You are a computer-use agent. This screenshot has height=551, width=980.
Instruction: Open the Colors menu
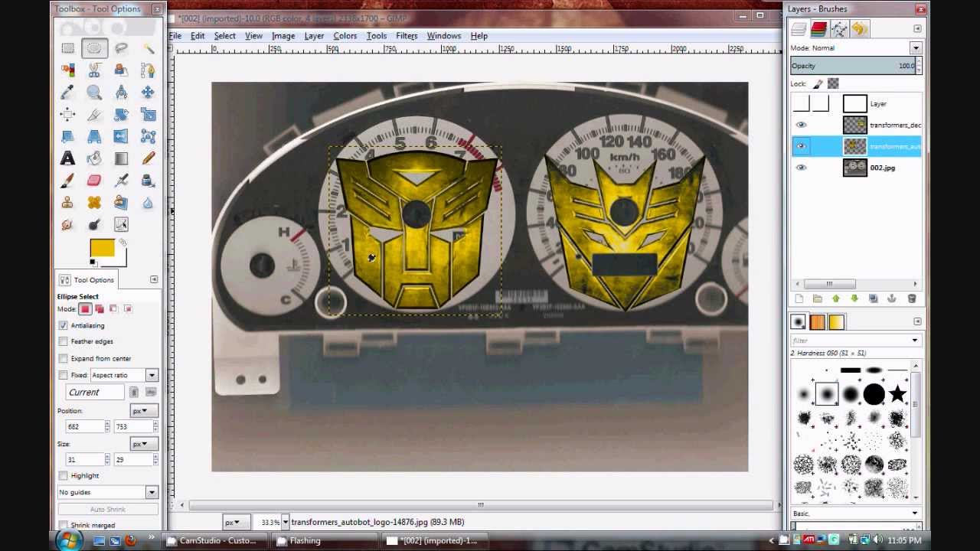click(345, 36)
